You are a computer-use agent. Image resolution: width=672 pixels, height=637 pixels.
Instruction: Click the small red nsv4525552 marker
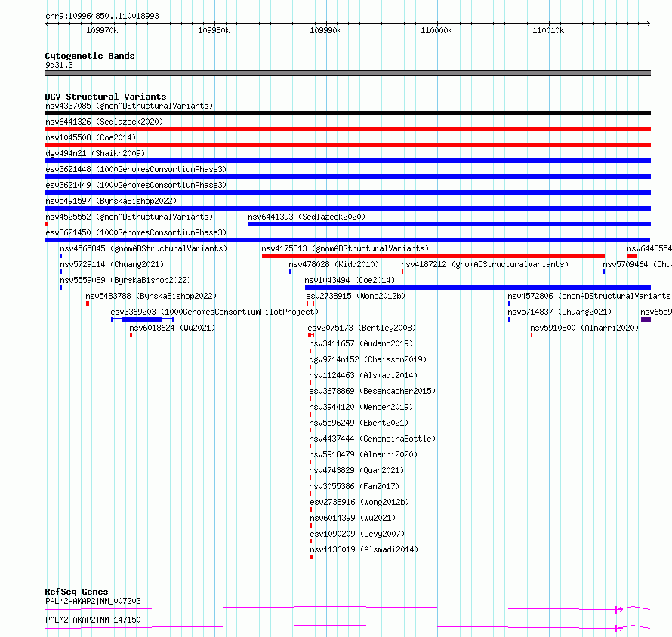coord(46,224)
